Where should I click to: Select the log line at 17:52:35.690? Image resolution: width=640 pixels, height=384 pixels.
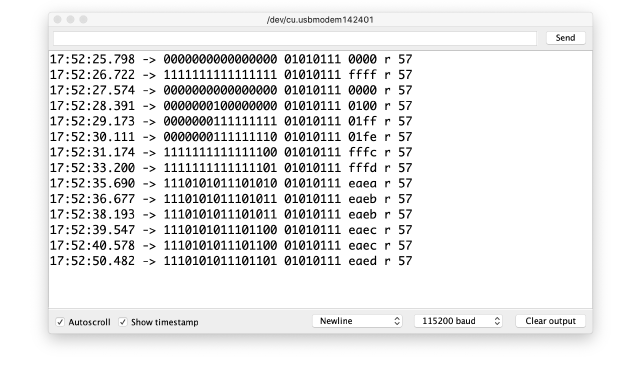[231, 184]
